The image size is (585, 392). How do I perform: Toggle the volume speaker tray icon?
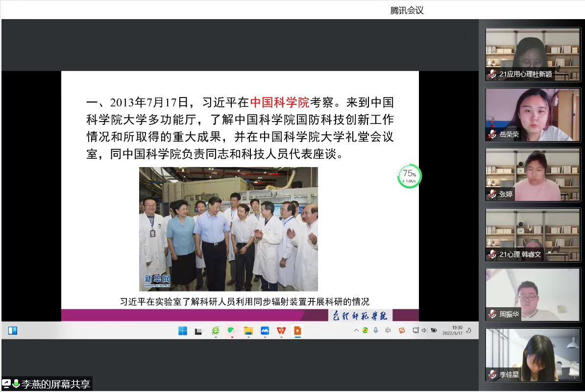[x=424, y=330]
